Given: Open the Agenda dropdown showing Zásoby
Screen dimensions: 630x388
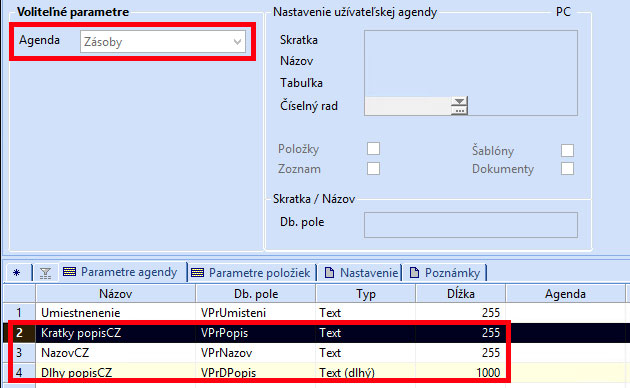Looking at the screenshot, I should point(163,42).
